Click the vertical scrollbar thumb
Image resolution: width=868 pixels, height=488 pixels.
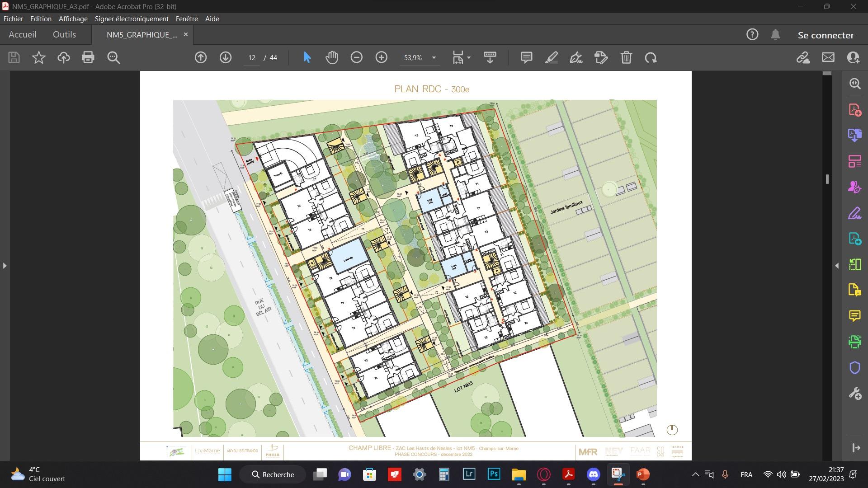click(x=827, y=179)
